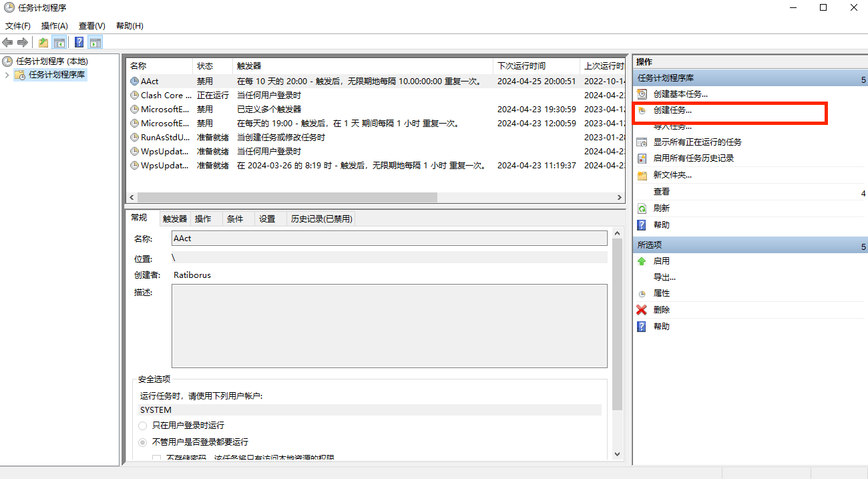This screenshot has width=868, height=479.
Task: Toggle the console tree toolbar icon
Action: pyautogui.click(x=59, y=42)
